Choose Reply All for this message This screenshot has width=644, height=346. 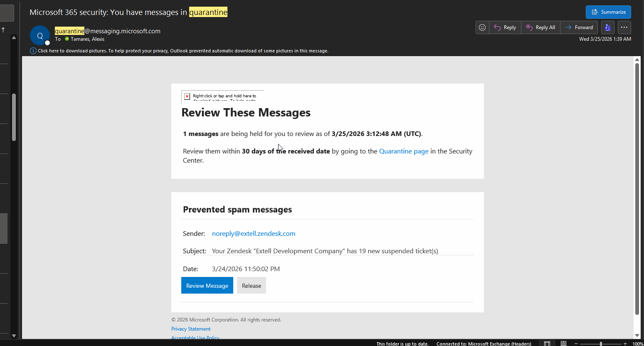[540, 27]
